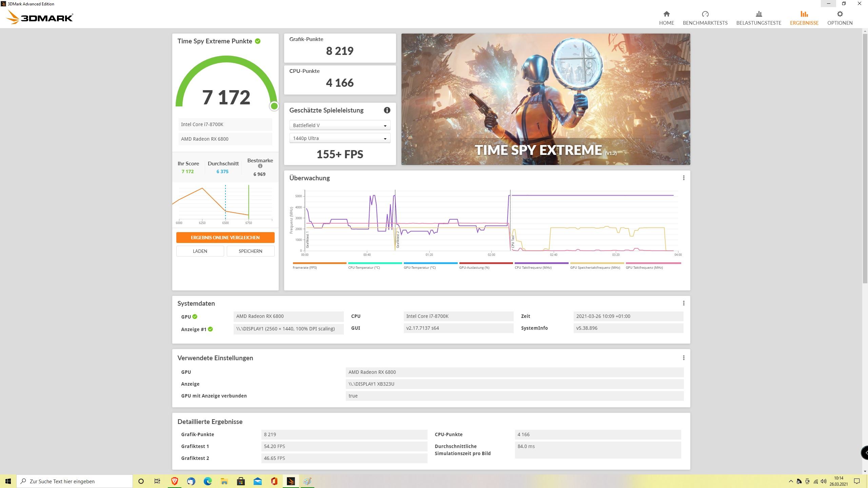Screen dimensions: 868x488
Task: Toggle the GPU-Temperatur legend line
Action: 430,266
